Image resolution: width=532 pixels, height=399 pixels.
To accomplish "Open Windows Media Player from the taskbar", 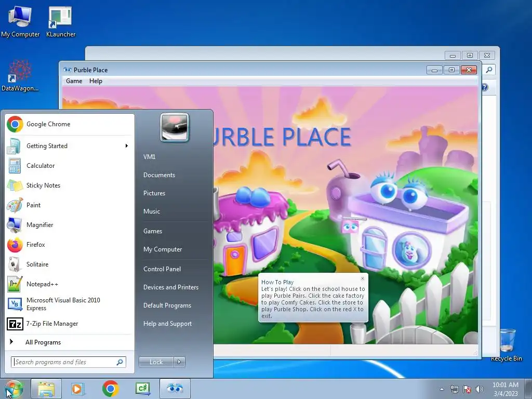I will 78,389.
